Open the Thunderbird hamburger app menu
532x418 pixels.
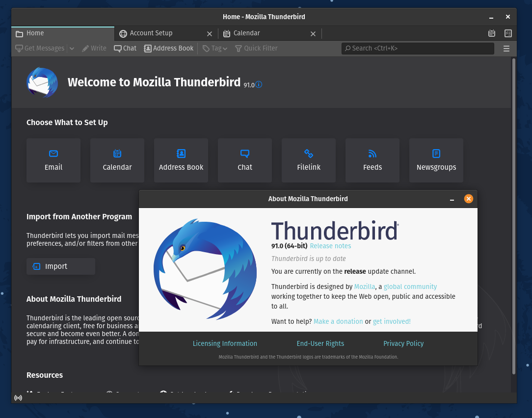[506, 49]
